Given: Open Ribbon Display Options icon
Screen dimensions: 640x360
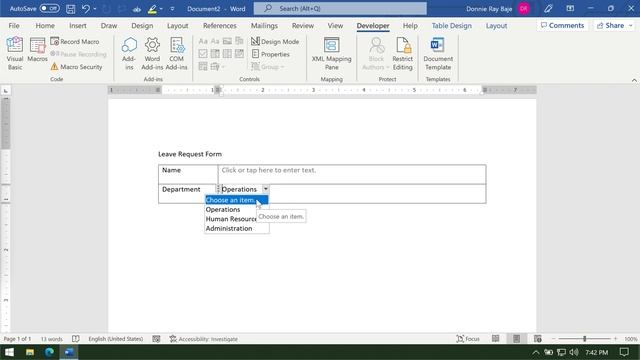Looking at the screenshot, I should [570, 9].
